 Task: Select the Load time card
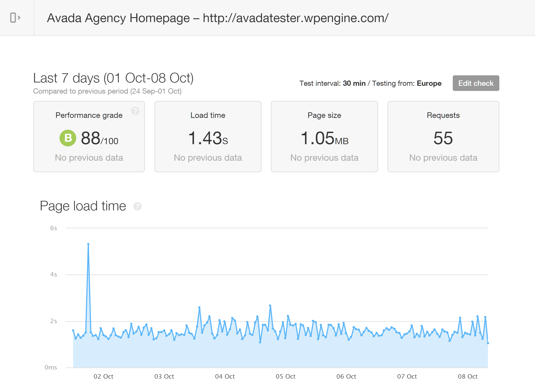coord(208,137)
